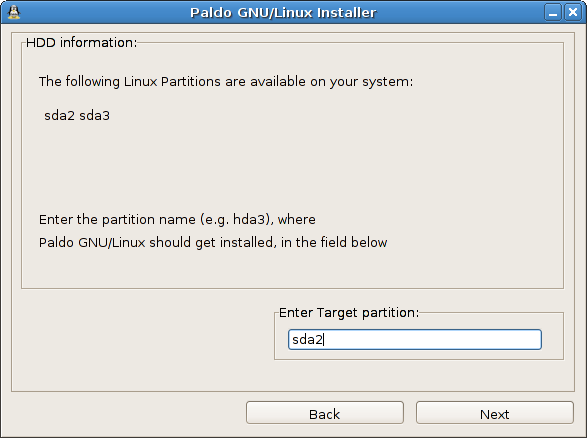
Task: Click the 'following Linux Partitions are available' line
Action: coord(226,82)
